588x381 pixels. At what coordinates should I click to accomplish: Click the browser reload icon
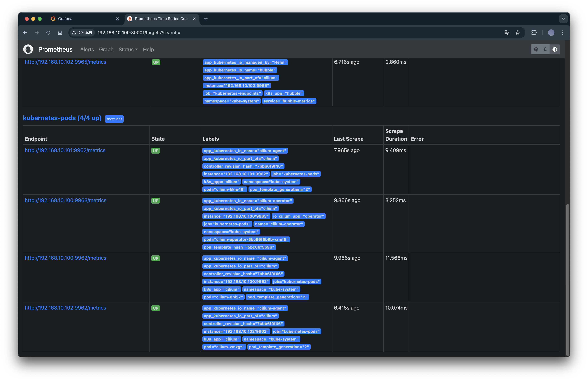(48, 33)
